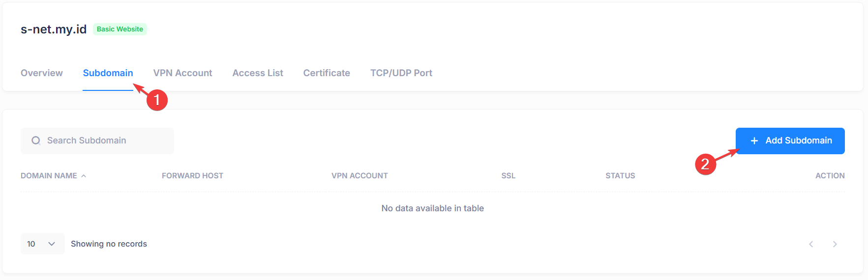
Task: Select the Certificate tab
Action: (x=327, y=73)
